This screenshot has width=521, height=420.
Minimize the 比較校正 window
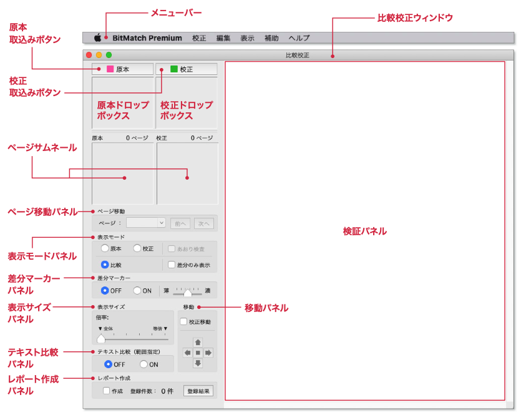99,55
